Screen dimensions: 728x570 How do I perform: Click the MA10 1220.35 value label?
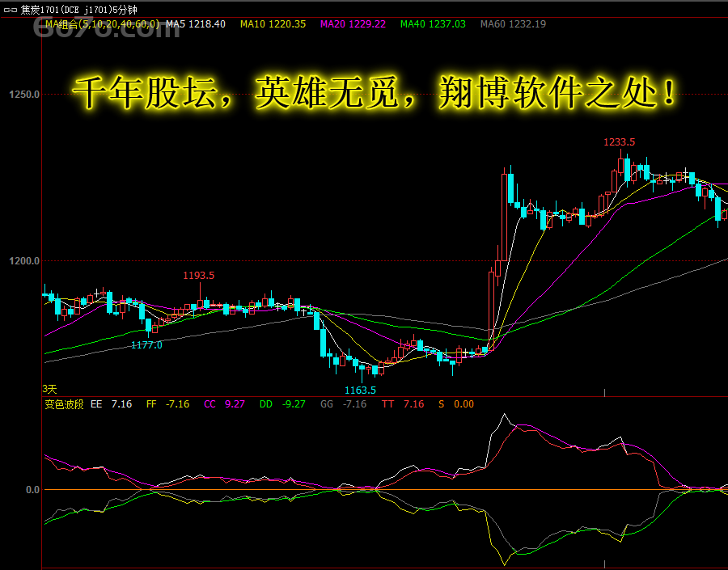pos(273,24)
